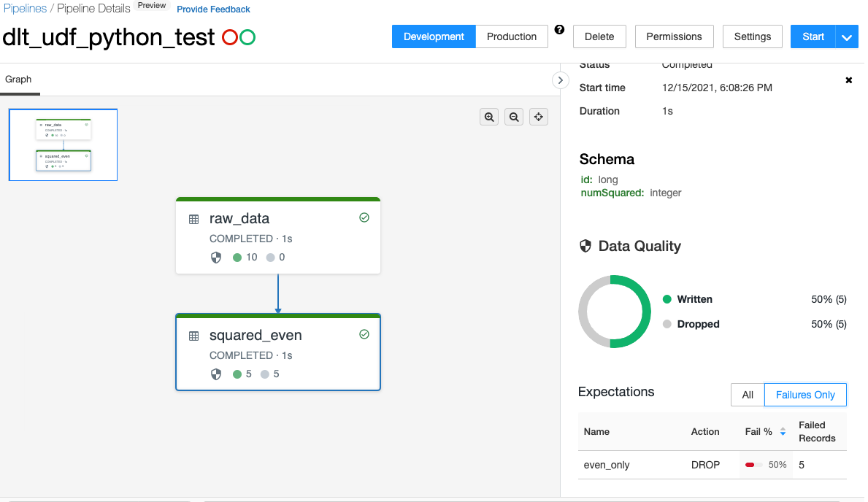Show Failures Only expectations

[805, 395]
